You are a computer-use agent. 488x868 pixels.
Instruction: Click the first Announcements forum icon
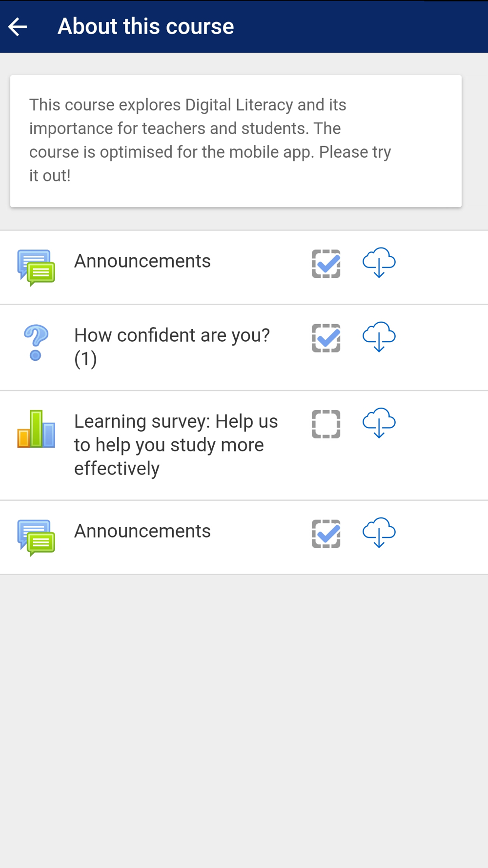tap(36, 268)
